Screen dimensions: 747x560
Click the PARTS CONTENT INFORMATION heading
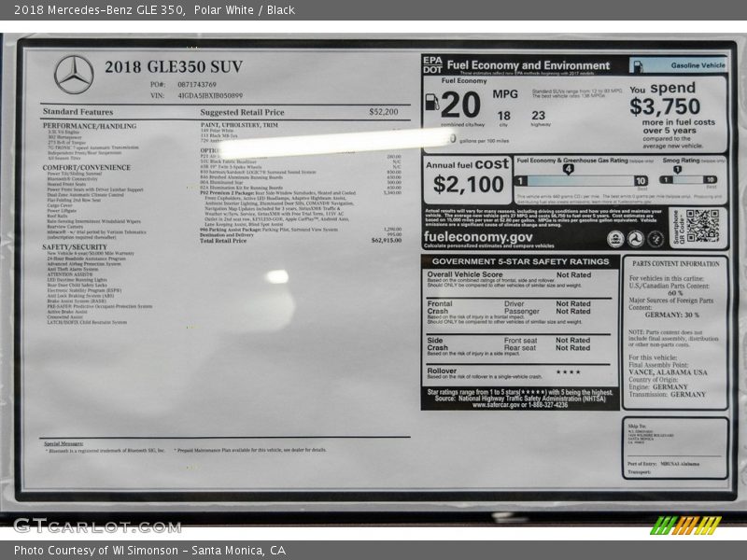tap(675, 264)
